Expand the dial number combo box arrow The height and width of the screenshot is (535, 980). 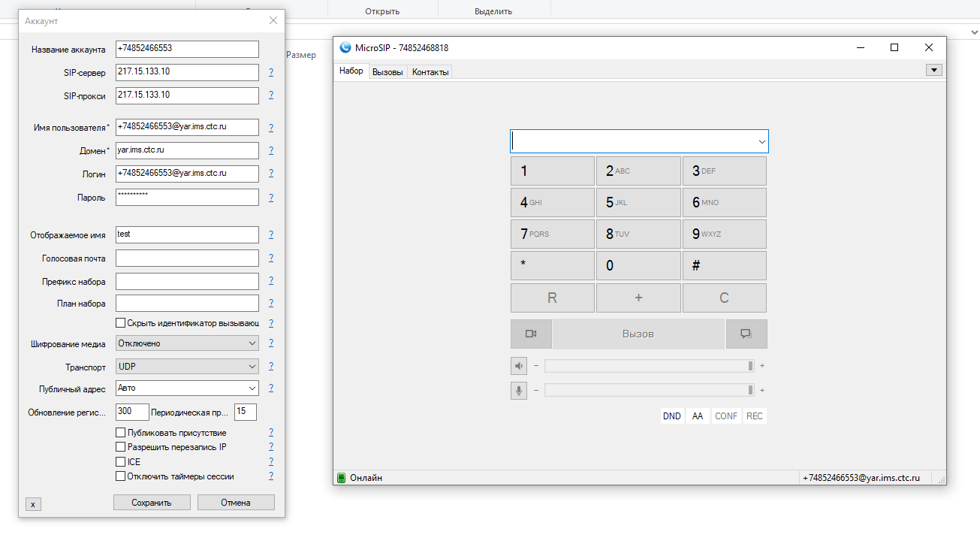761,141
